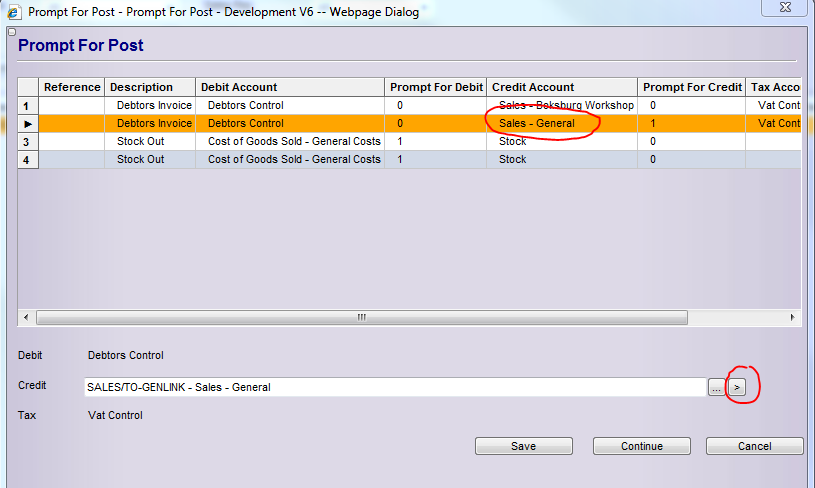Select row 3 using its row header
Viewport: 815px width, 488px height.
(x=28, y=142)
